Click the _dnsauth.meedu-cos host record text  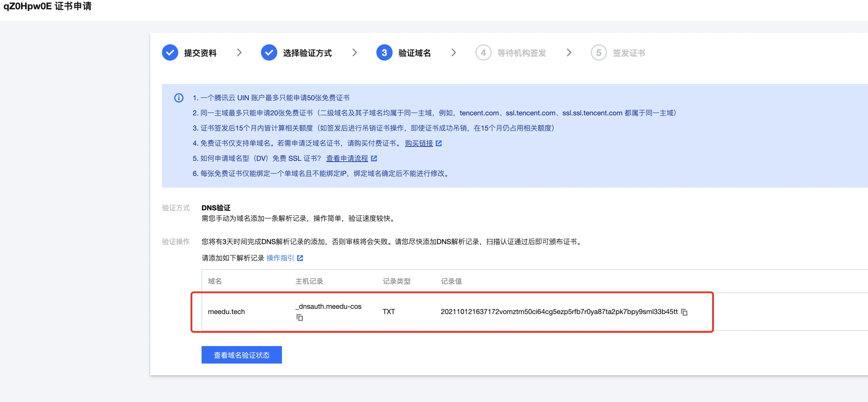[328, 306]
